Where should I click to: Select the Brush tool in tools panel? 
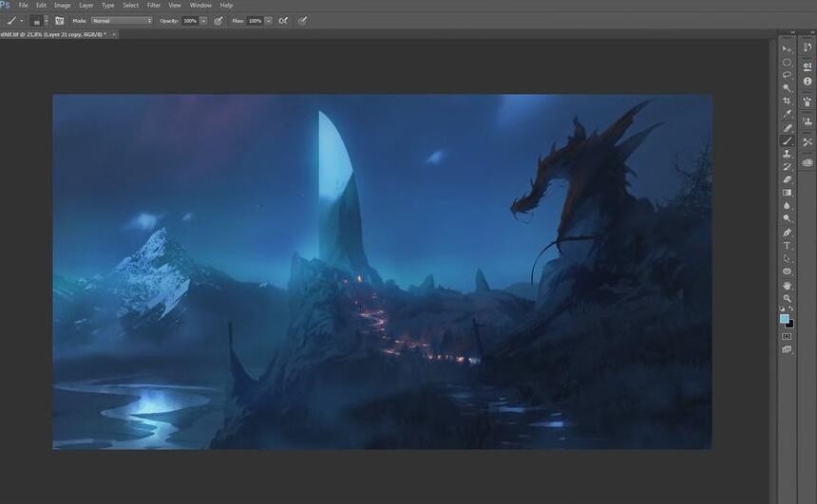[x=787, y=140]
